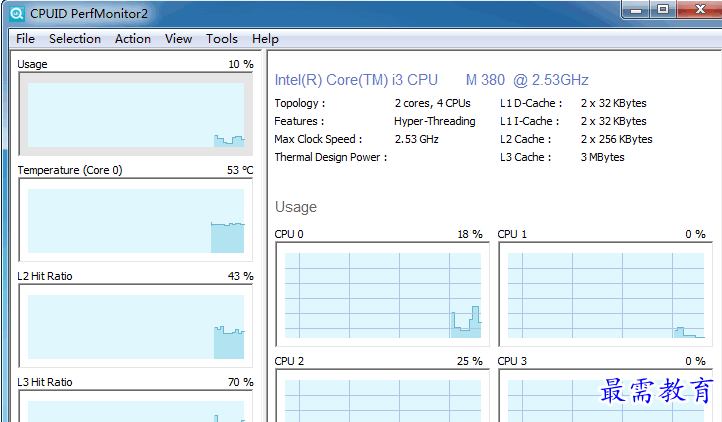Select the Temperature (Core 0) graph

point(136,220)
